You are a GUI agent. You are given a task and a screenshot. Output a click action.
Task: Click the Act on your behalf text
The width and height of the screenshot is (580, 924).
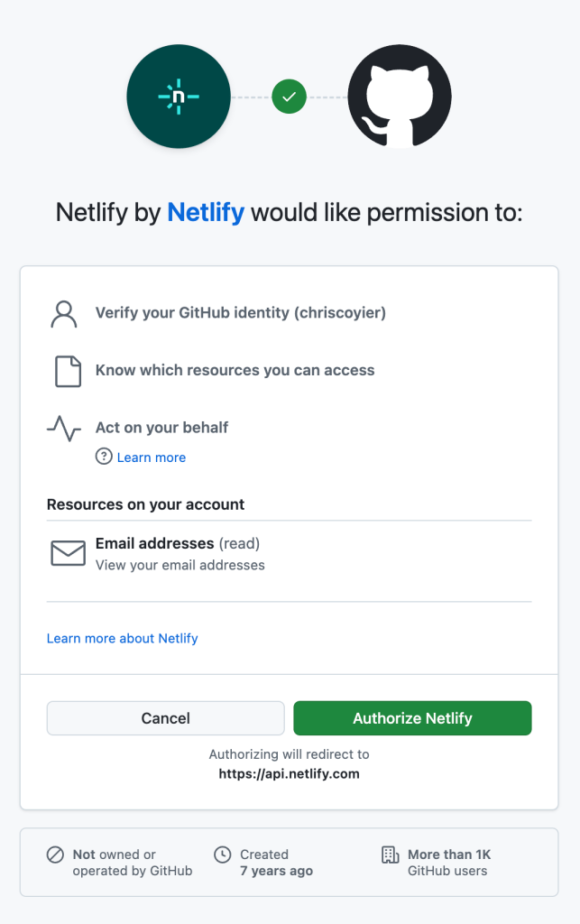click(162, 427)
